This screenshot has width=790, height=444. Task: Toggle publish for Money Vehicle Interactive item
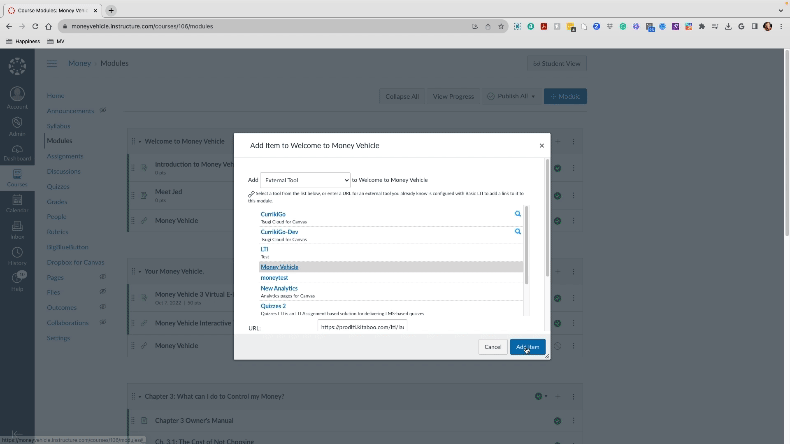557,324
